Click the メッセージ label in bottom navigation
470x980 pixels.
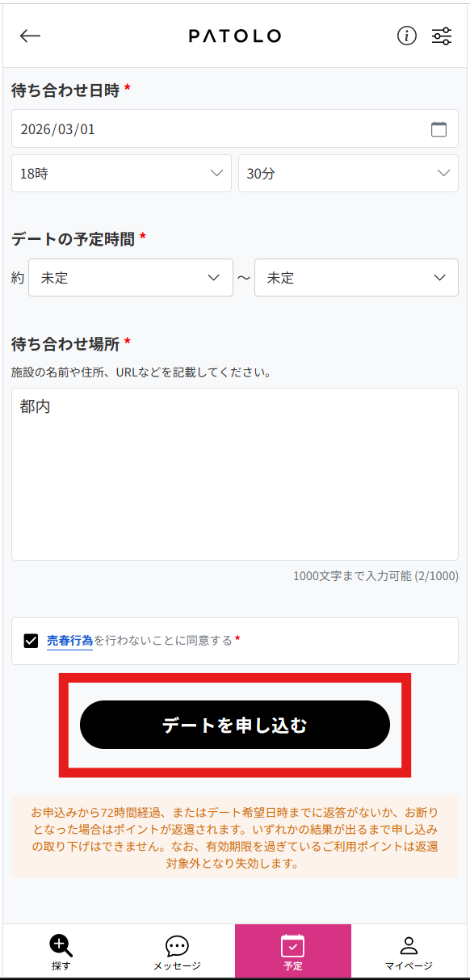coord(177,965)
